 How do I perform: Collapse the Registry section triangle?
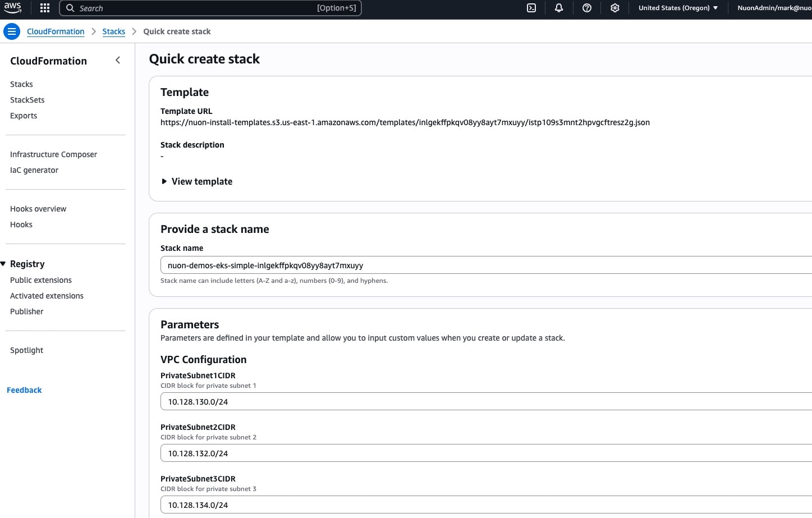click(3, 264)
